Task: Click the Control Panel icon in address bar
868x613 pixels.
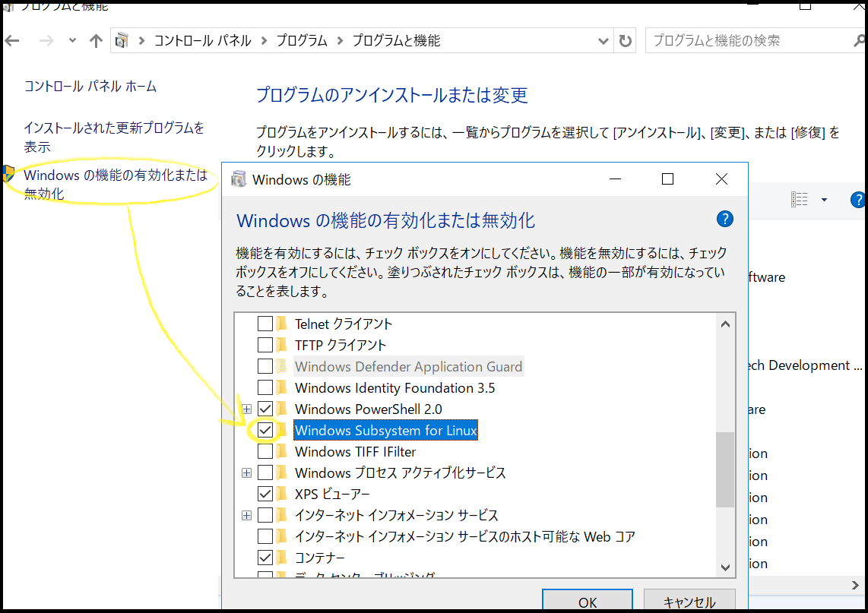Action: coord(122,40)
